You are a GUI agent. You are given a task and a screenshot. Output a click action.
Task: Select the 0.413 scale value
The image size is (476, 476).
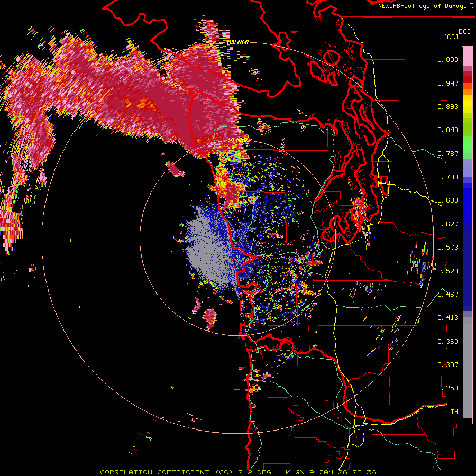448,318
